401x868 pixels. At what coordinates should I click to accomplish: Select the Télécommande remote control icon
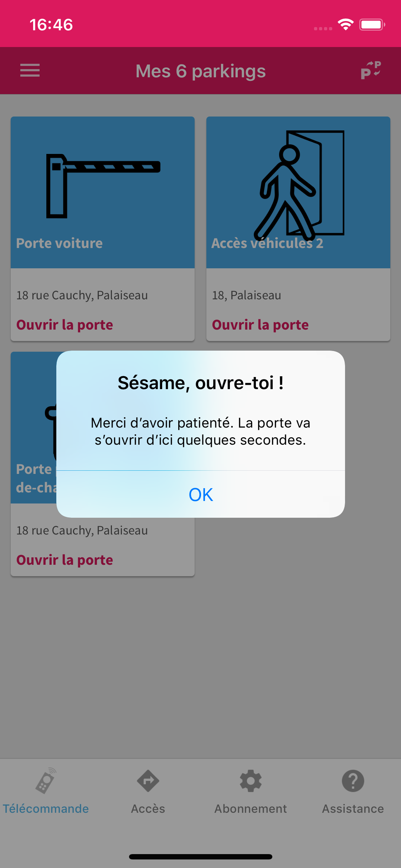[46, 781]
